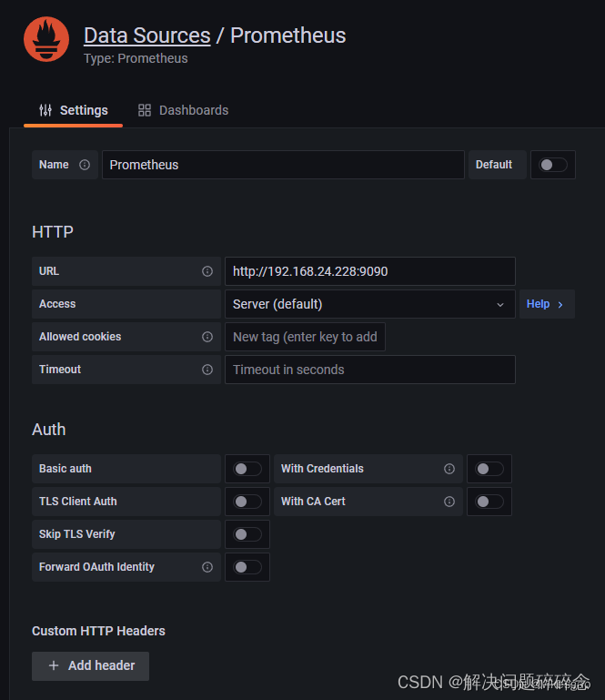Click the Basic auth label
The width and height of the screenshot is (605, 700).
pos(66,469)
